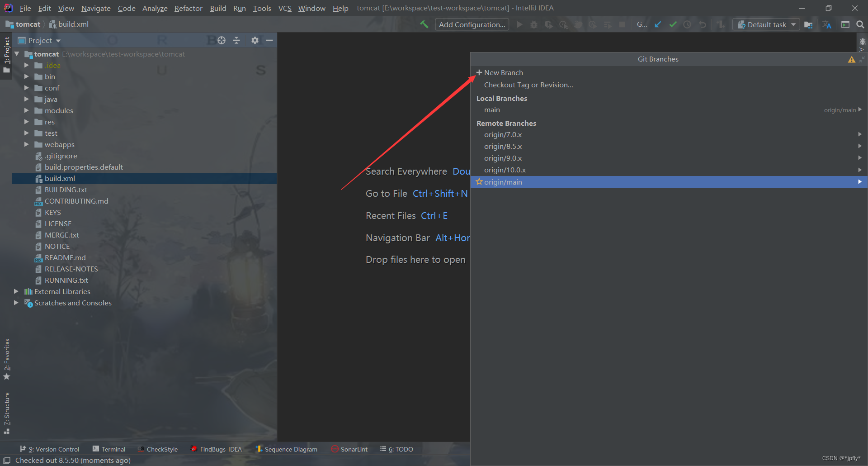Select README.md in the project tree

click(x=65, y=257)
